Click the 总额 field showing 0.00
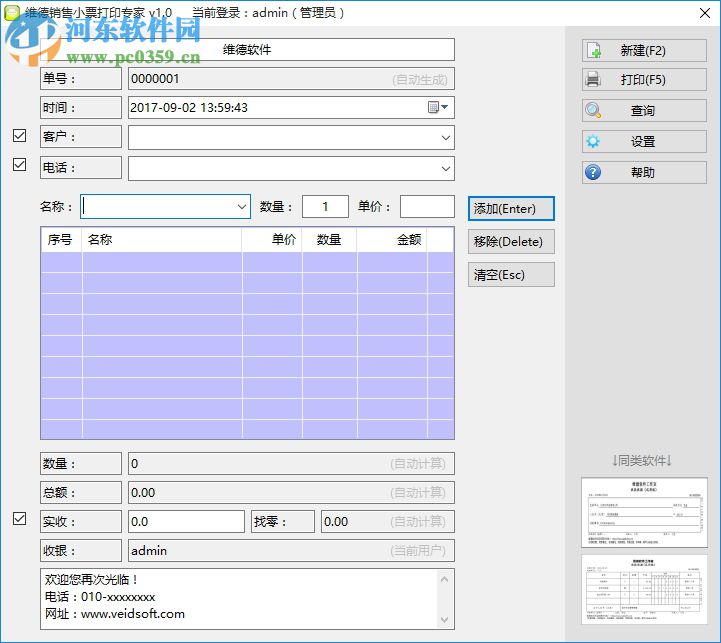This screenshot has height=643, width=721. click(x=291, y=493)
